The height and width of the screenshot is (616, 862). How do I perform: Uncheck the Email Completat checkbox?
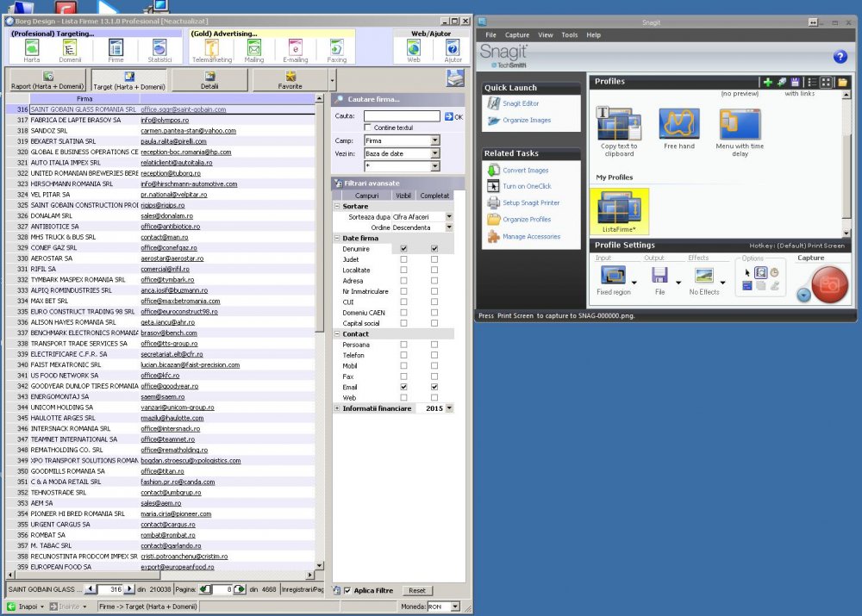[434, 387]
